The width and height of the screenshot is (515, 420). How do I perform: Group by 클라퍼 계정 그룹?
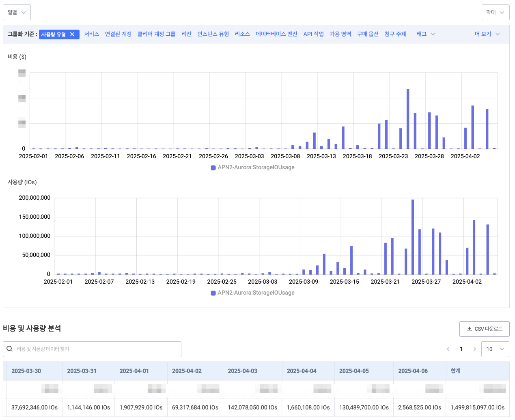(156, 34)
